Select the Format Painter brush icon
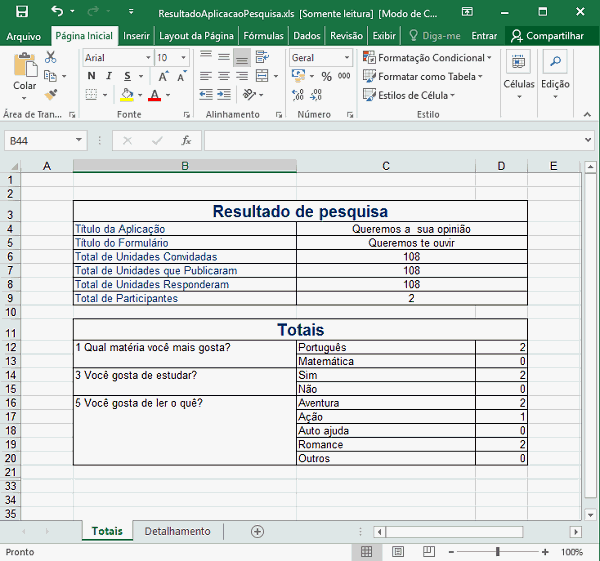This screenshot has width=600, height=561. pos(51,95)
